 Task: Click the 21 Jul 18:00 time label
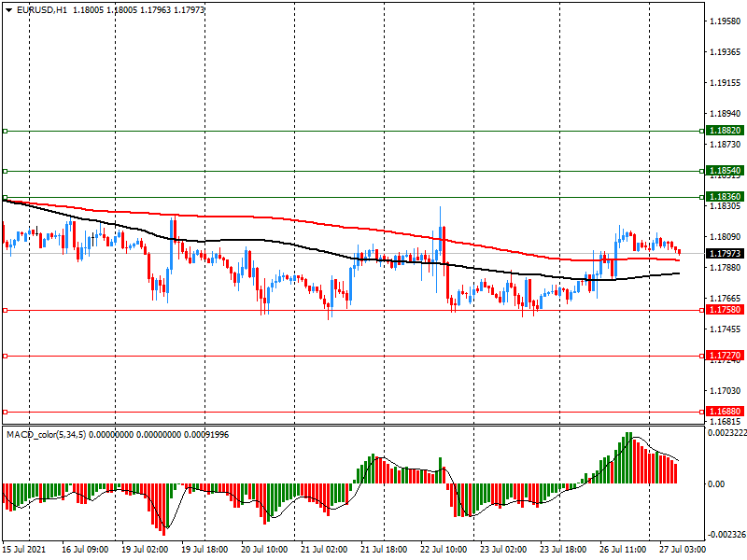[x=384, y=550]
